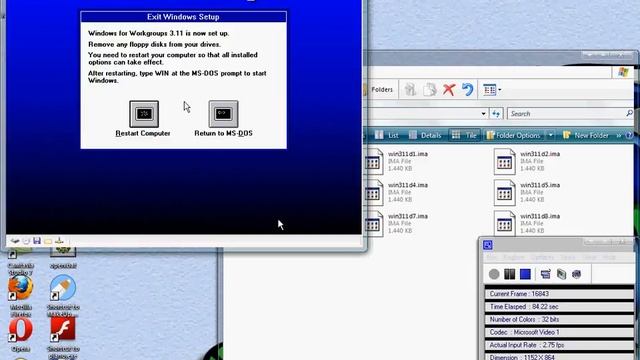Screen dimensions: 640x360
Task: Click the Return to MS-DOS button icon
Action: tap(223, 114)
